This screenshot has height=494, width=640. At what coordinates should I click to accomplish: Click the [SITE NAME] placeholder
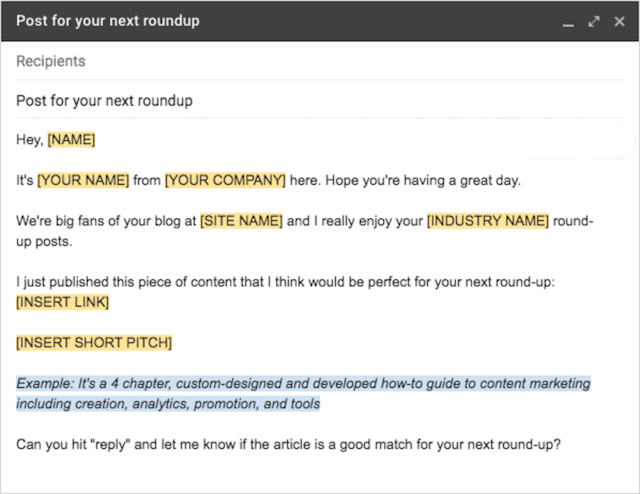241,220
